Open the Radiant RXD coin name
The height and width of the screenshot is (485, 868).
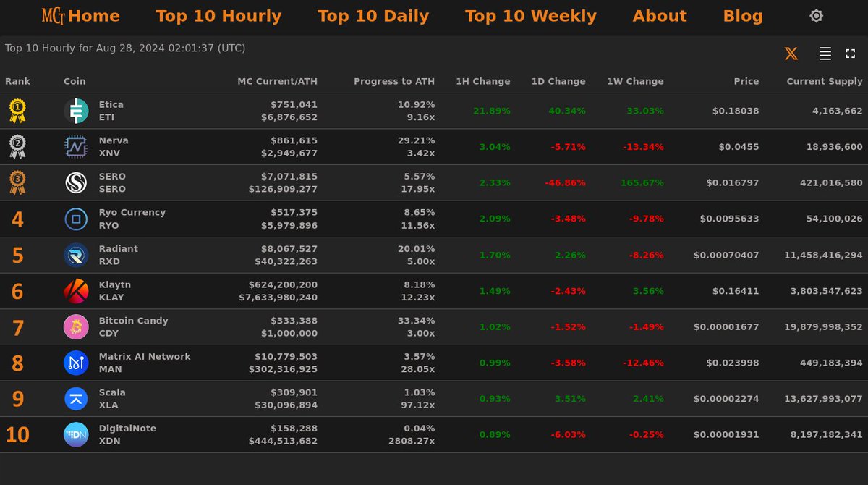point(119,255)
